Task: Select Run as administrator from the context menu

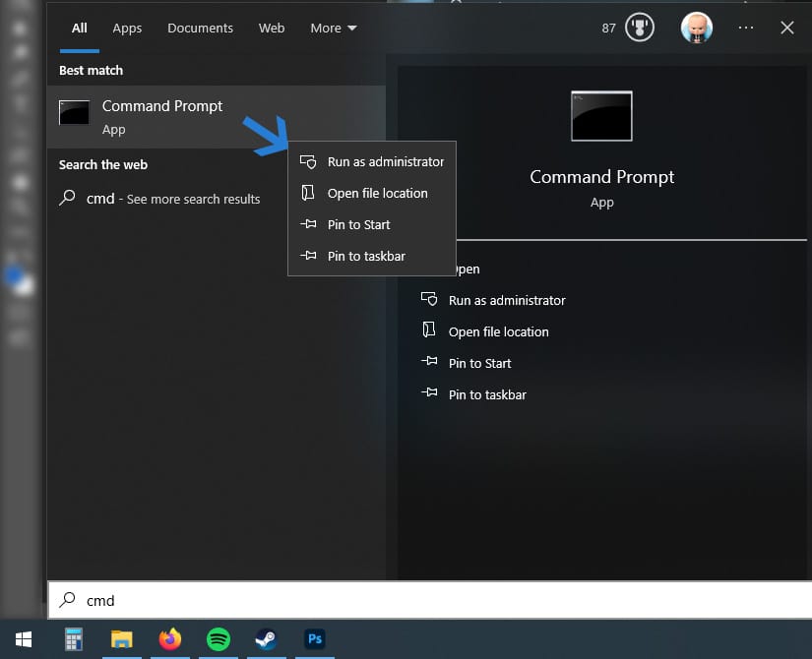Action: click(x=386, y=161)
